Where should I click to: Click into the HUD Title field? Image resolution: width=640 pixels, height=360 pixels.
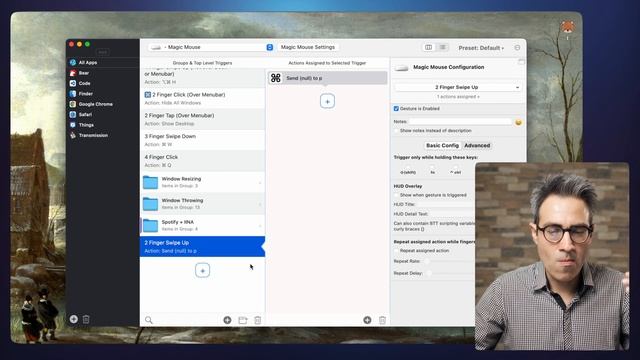(x=446, y=204)
